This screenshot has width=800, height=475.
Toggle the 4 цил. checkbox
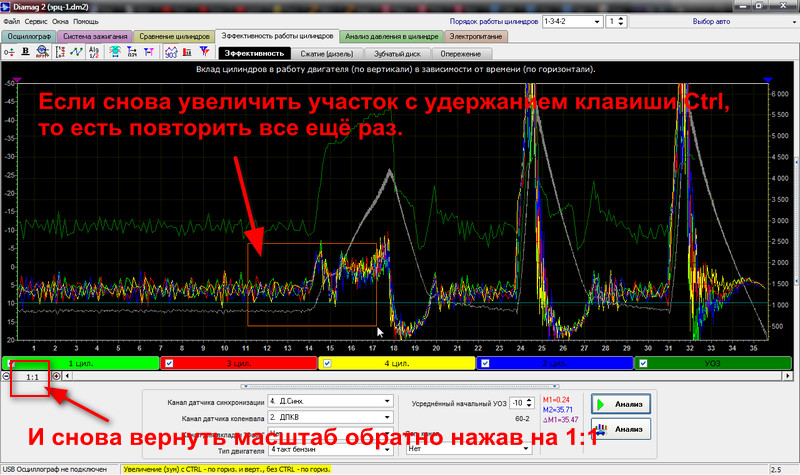click(x=328, y=363)
